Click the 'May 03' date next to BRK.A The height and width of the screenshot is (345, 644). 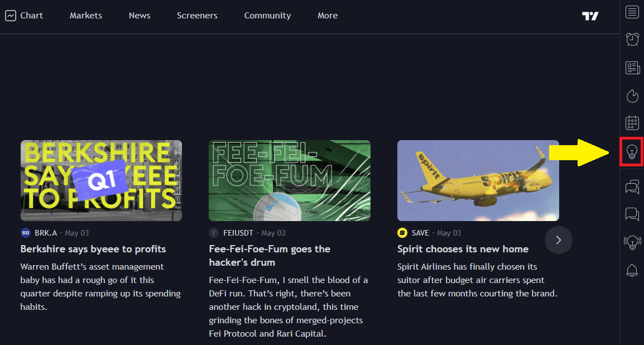[x=77, y=233]
